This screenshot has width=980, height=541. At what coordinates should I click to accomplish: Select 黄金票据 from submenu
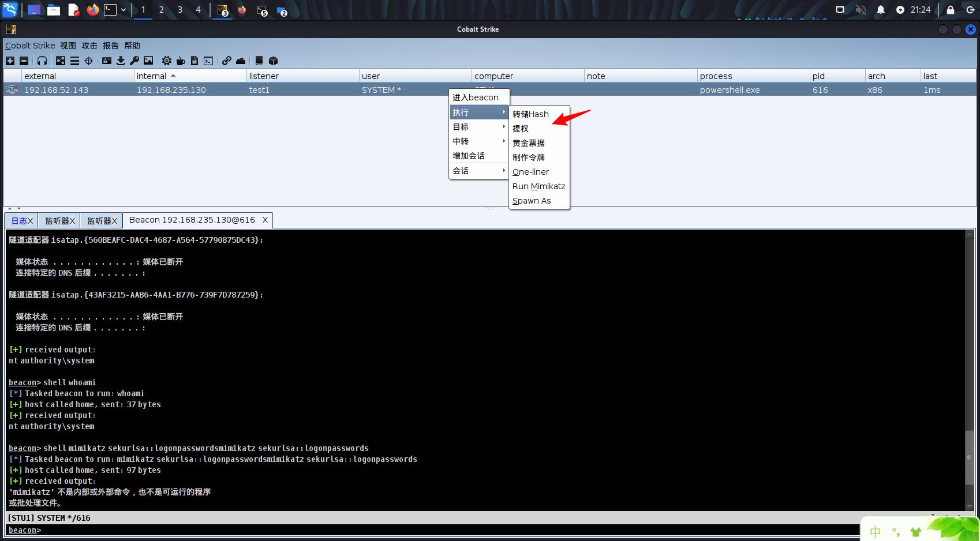[539, 143]
